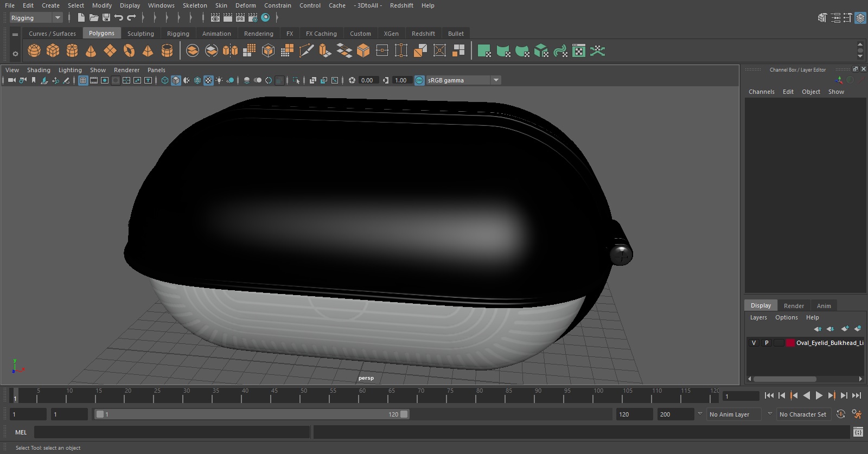This screenshot has height=454, width=868.
Task: Toggle textured display checker icon
Action: point(208,80)
